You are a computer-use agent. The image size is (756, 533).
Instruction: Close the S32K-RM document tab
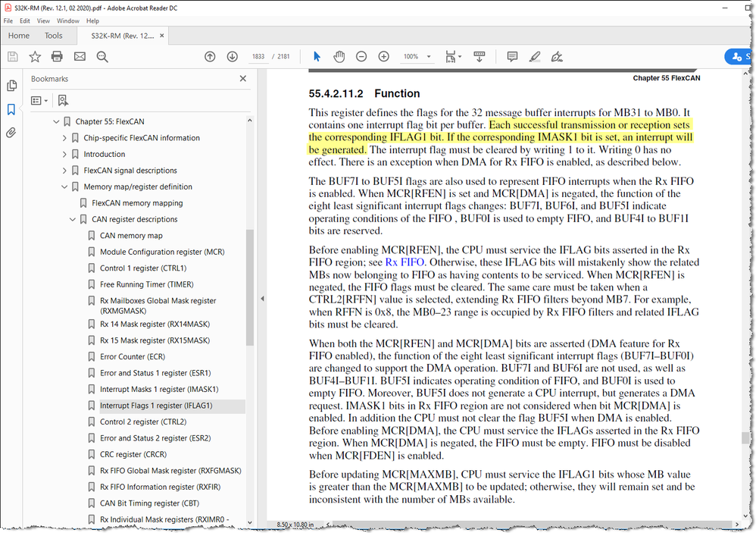(x=162, y=36)
